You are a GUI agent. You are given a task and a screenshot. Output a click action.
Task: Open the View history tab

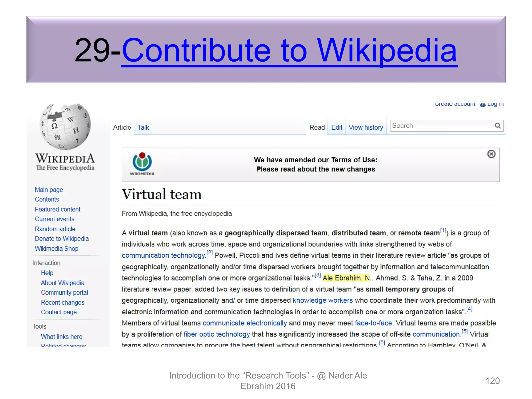pyautogui.click(x=366, y=128)
